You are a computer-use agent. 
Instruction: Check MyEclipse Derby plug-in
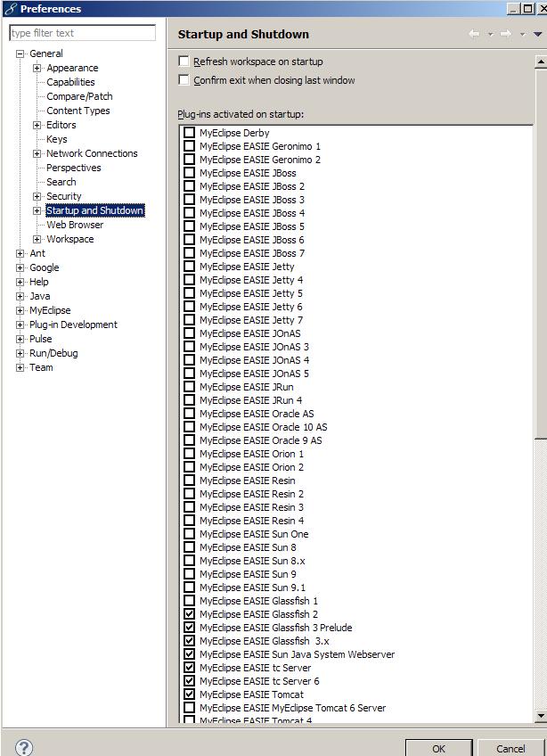tap(190, 133)
